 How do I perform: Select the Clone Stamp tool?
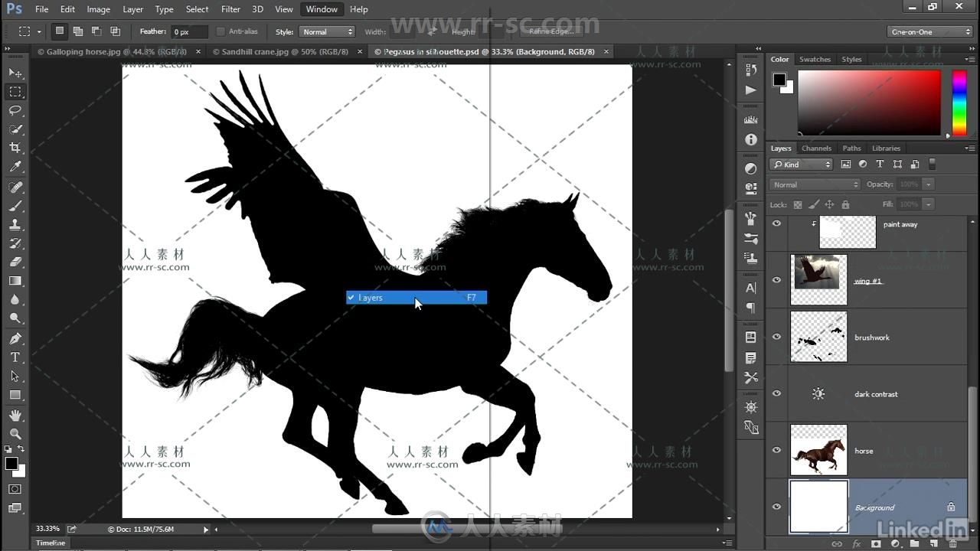click(x=15, y=225)
